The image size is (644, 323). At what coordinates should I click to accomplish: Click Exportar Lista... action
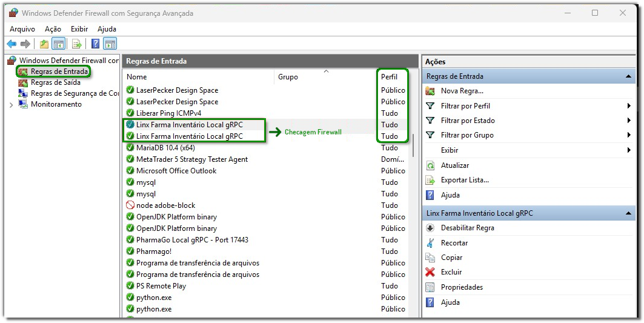(x=465, y=180)
